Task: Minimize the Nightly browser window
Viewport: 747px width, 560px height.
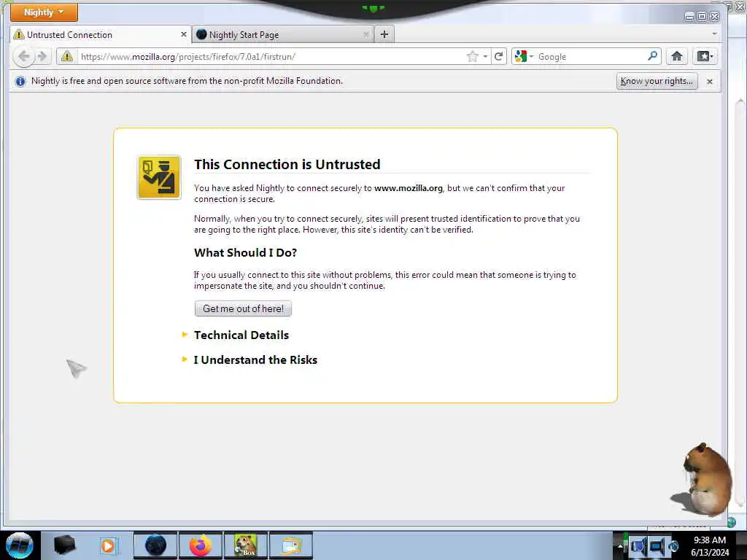Action: [x=689, y=17]
